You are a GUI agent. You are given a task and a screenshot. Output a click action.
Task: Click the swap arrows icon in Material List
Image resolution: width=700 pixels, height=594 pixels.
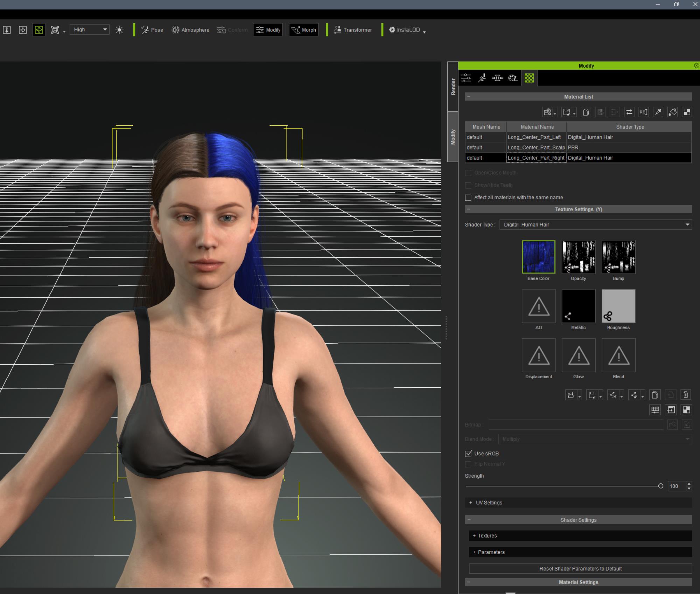click(629, 112)
